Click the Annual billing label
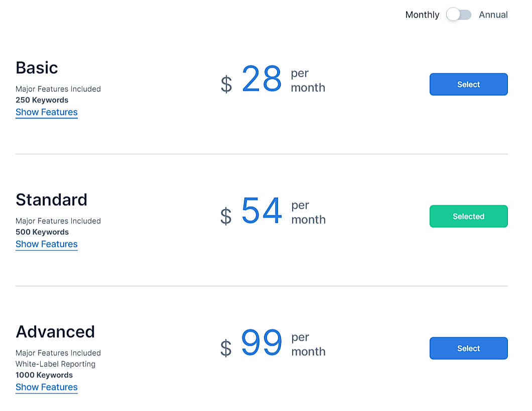532x411 pixels. (x=493, y=15)
